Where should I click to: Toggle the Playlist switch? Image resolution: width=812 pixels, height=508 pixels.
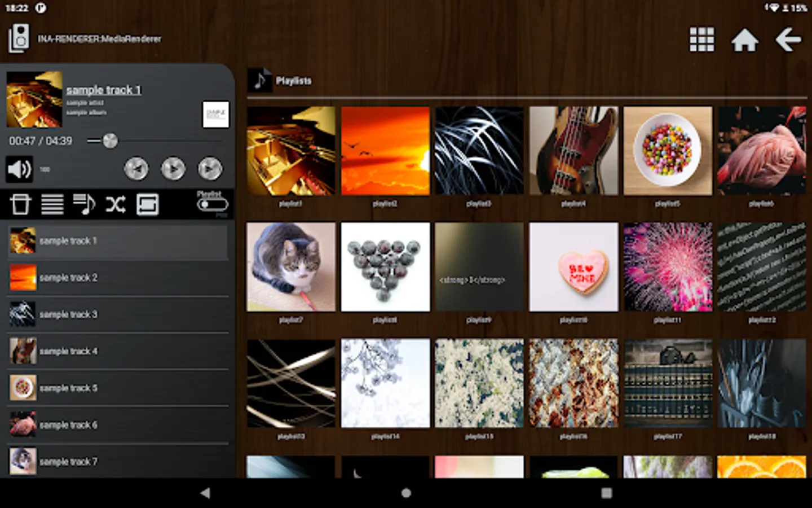coord(213,204)
